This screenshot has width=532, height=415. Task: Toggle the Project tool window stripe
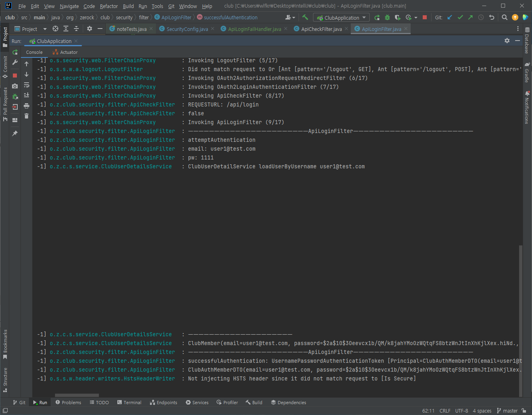coord(5,37)
